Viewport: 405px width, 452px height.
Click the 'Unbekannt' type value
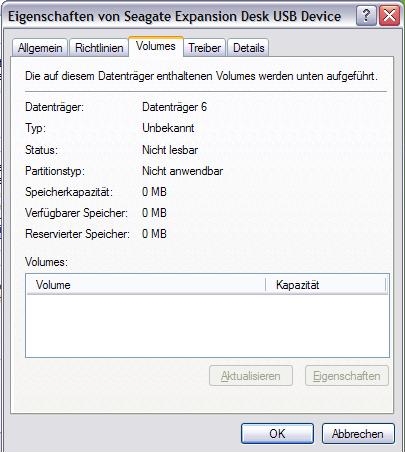click(168, 128)
